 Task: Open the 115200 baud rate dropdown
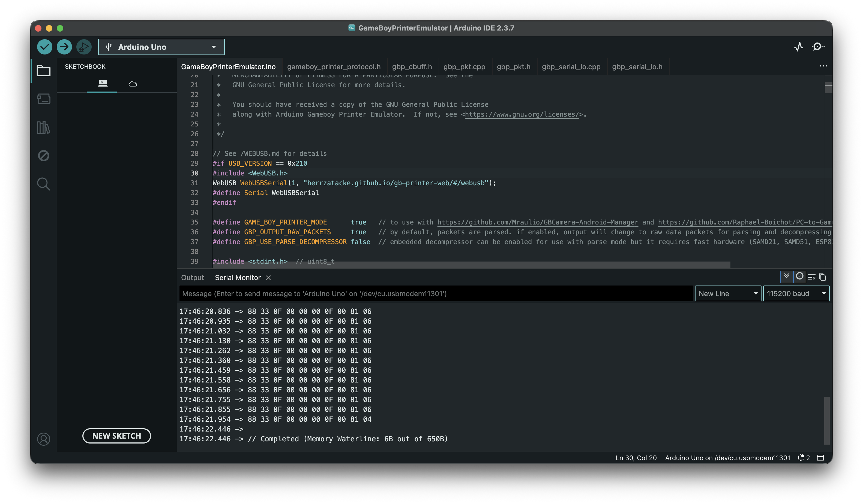(x=796, y=294)
